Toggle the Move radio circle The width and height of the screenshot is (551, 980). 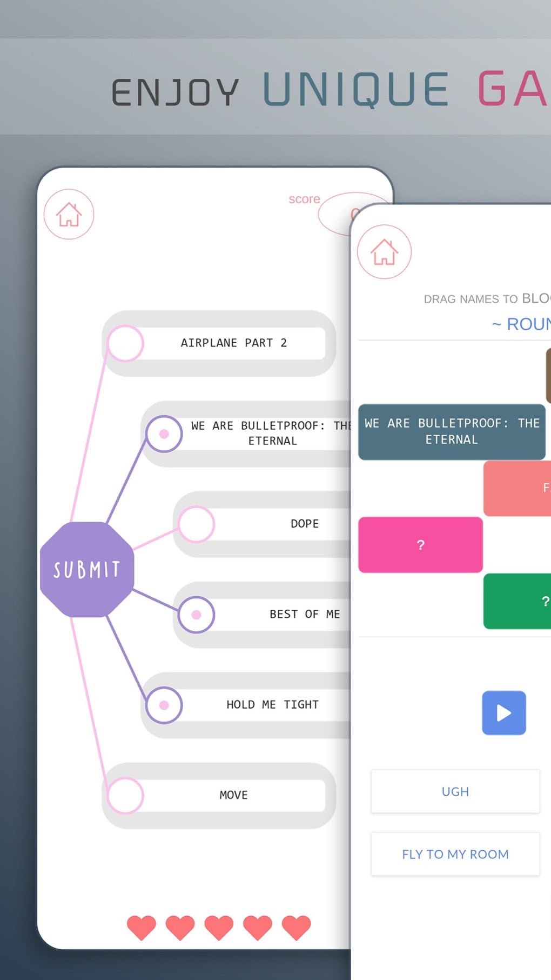[125, 795]
